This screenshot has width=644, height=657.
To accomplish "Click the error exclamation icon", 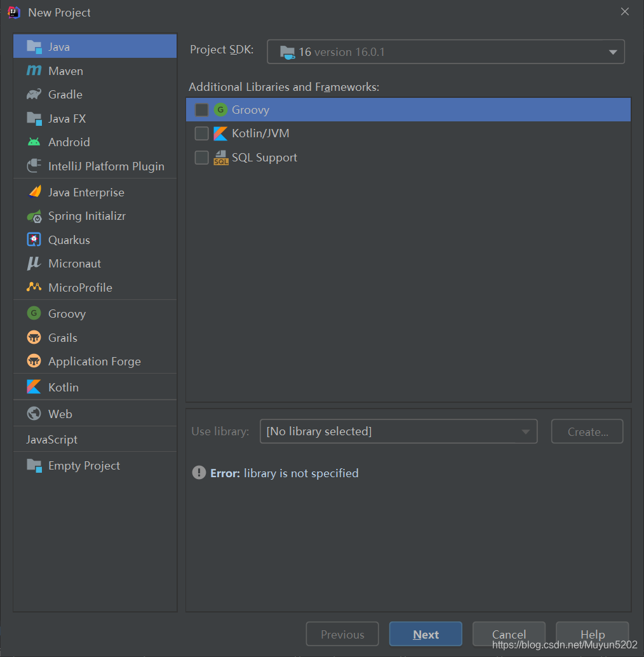I will pyautogui.click(x=199, y=473).
